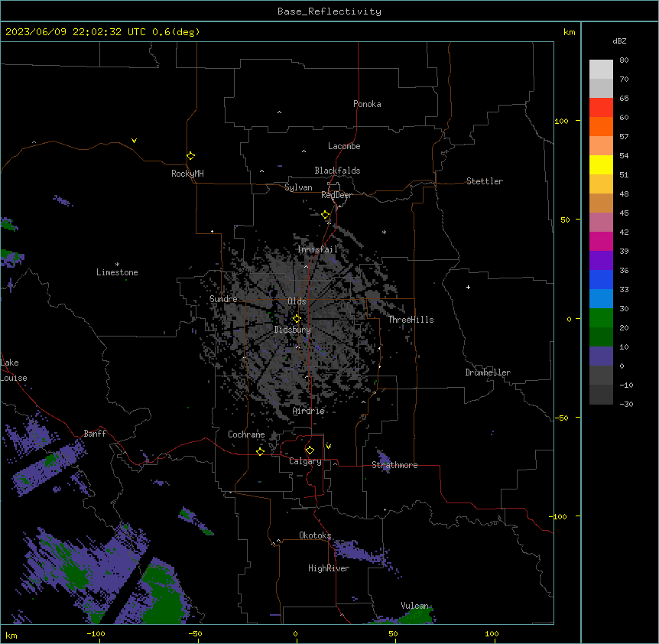Viewport: 659px width, 644px height.
Task: Click the white plus marker north of Drumheller
Action: (x=468, y=287)
